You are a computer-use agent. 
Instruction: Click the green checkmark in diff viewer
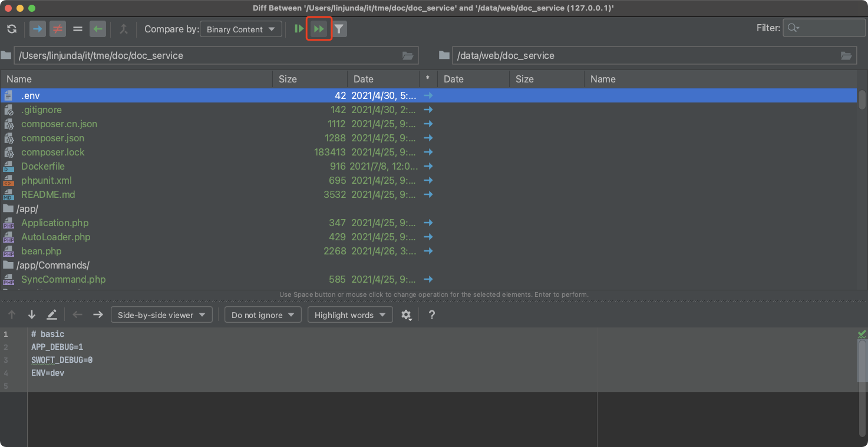point(862,334)
